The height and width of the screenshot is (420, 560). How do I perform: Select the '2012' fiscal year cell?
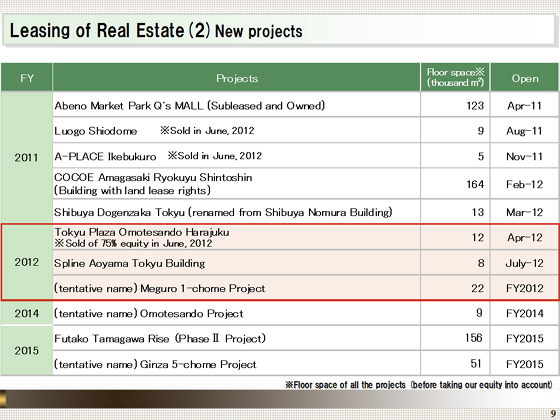coord(26,262)
